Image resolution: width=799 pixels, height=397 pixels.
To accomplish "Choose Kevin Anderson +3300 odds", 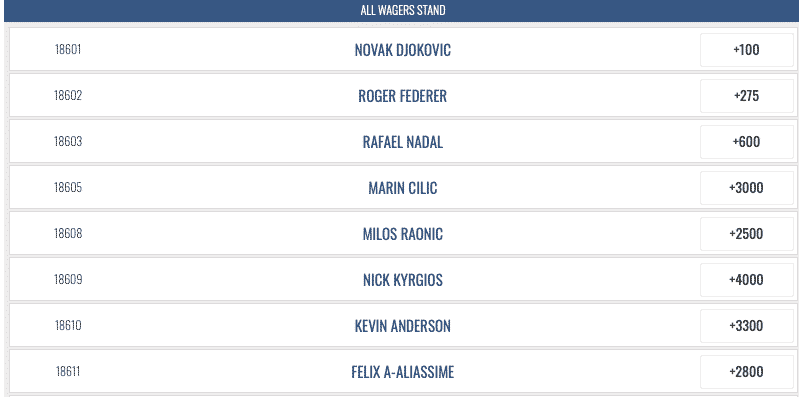I will point(747,326).
